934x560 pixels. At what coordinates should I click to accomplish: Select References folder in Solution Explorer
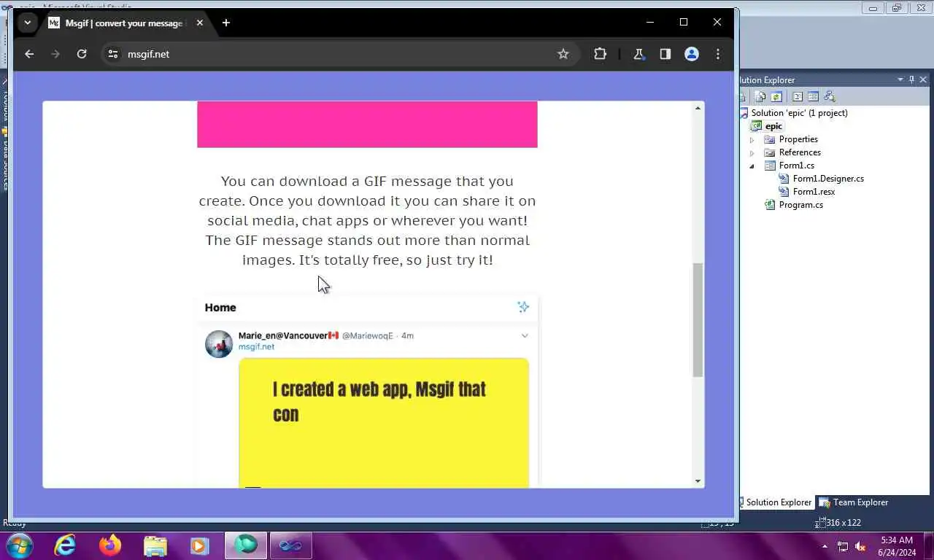tap(800, 152)
